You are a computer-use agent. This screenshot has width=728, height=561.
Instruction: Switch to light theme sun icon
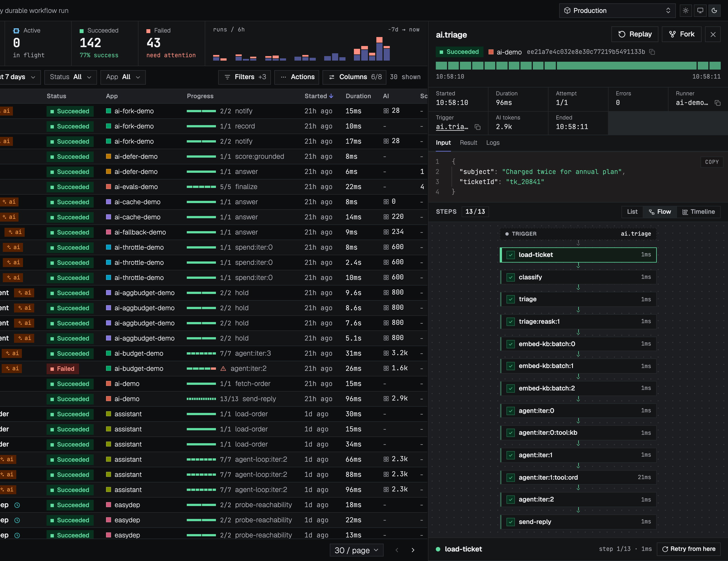coord(685,10)
